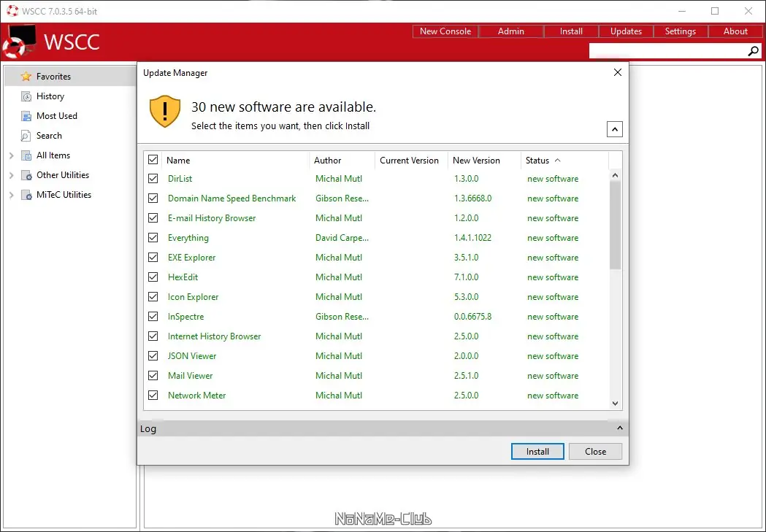Click the Other Utilities folder icon
Image resolution: width=766 pixels, height=532 pixels.
(26, 175)
